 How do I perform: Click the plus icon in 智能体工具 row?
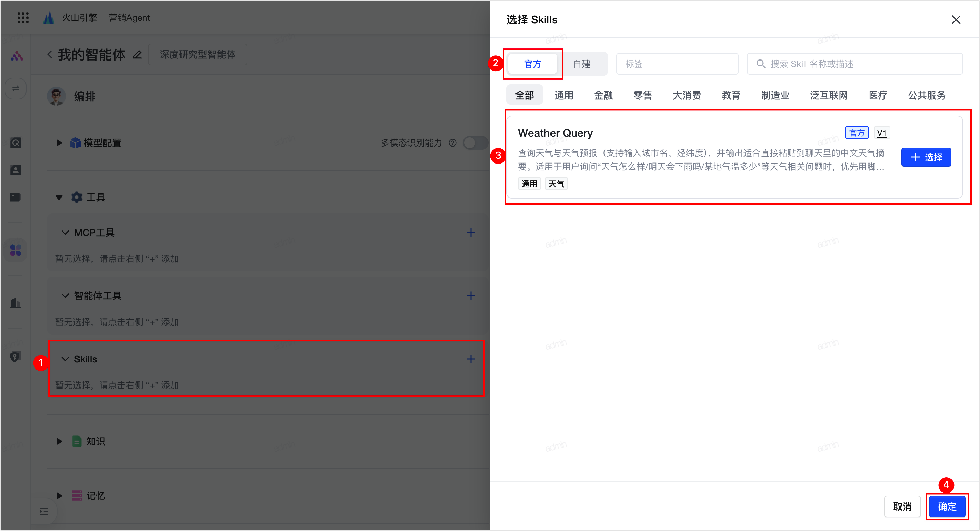[471, 296]
